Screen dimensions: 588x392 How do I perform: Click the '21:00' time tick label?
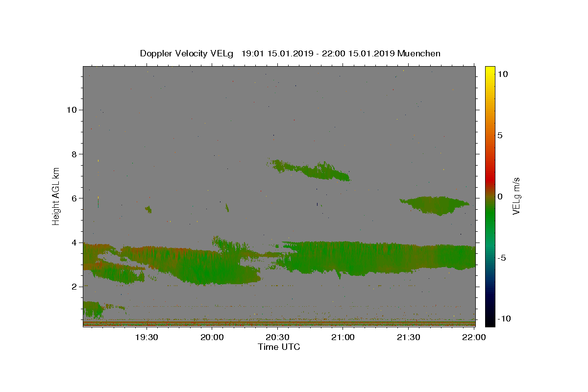[343, 337]
